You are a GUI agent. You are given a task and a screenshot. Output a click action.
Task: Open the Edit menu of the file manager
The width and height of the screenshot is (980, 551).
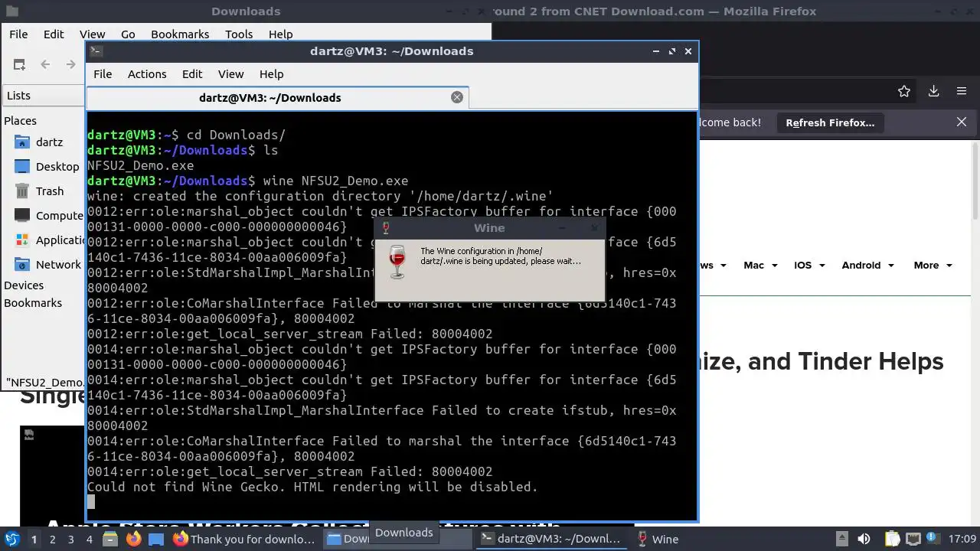[54, 34]
